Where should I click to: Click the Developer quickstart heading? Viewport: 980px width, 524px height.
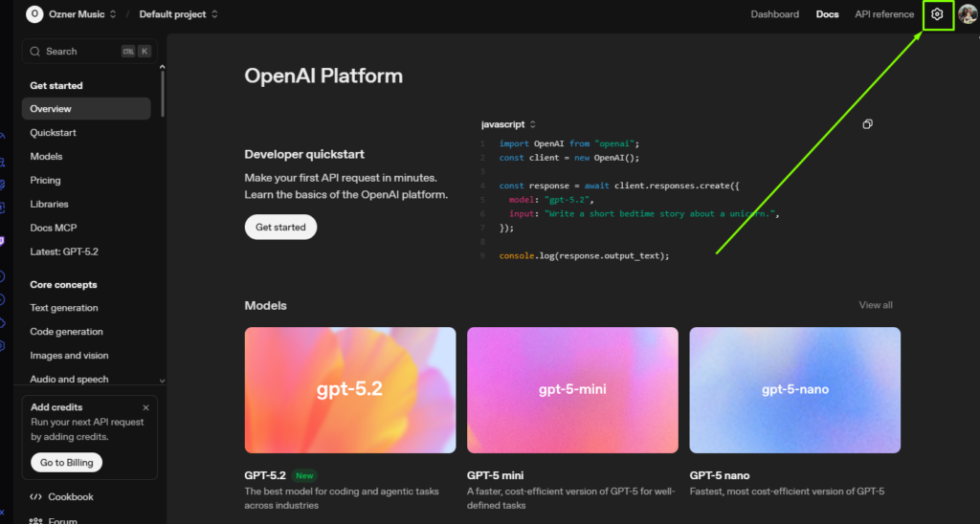(x=304, y=154)
